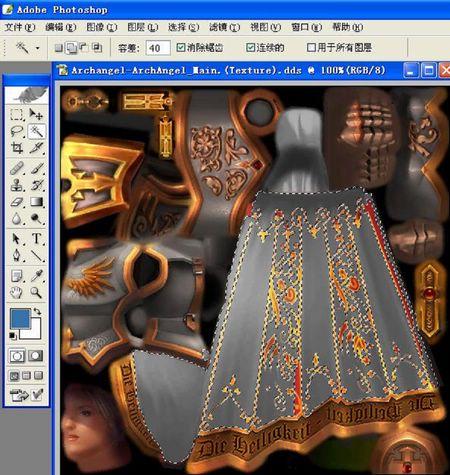Swap foreground and background colors
The width and height of the screenshot is (450, 475).
pyautogui.click(x=37, y=311)
